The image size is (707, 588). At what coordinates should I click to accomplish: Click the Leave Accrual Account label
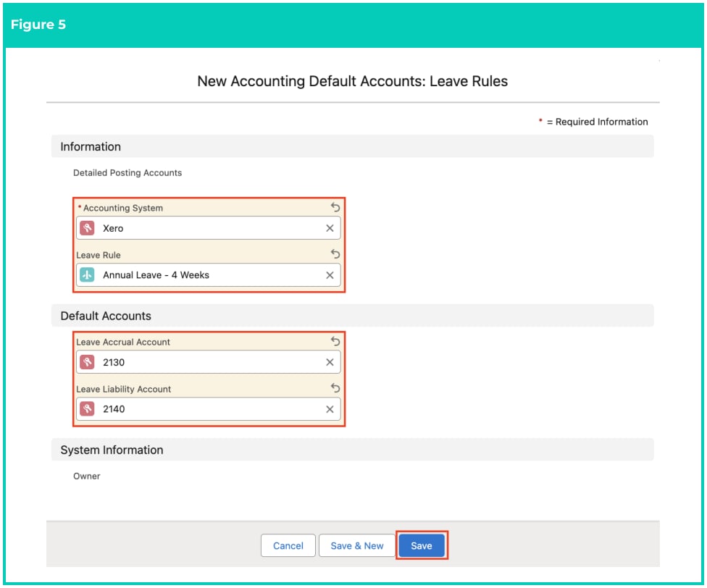[x=123, y=342]
